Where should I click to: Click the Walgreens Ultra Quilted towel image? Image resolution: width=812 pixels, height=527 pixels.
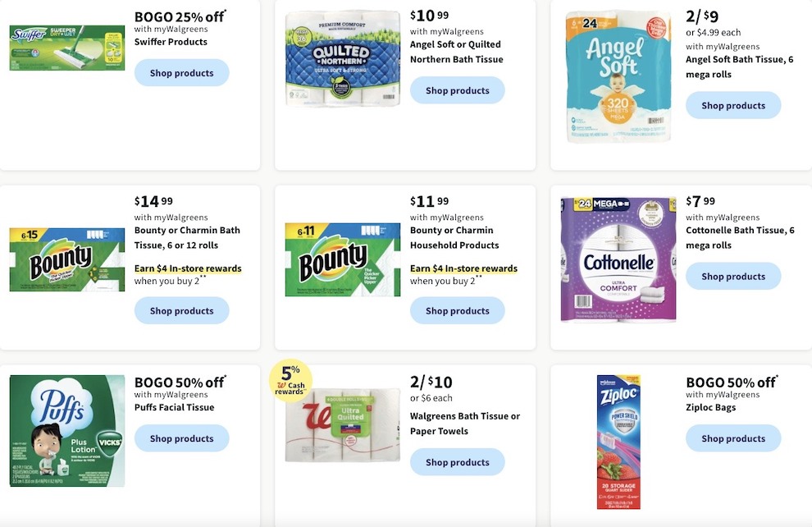click(x=343, y=425)
